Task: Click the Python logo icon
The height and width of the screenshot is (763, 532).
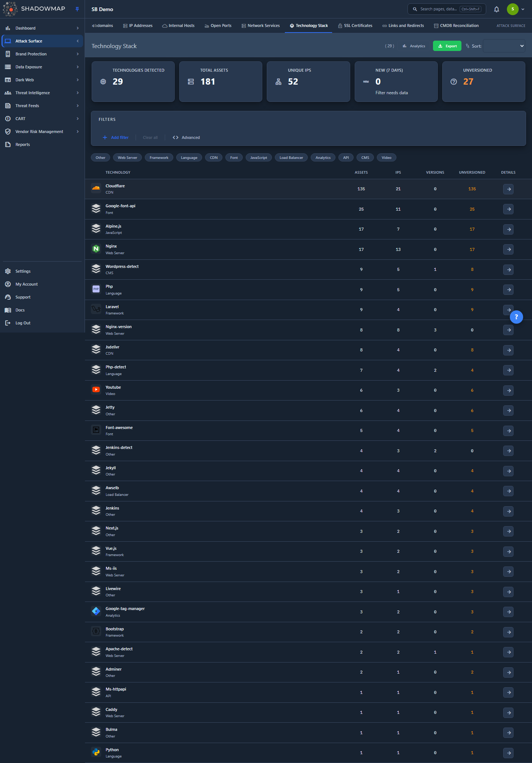Action: [x=96, y=752]
